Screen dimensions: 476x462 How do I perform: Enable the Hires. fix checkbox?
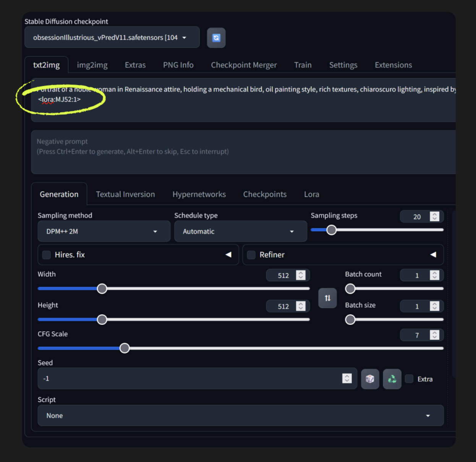coord(47,255)
